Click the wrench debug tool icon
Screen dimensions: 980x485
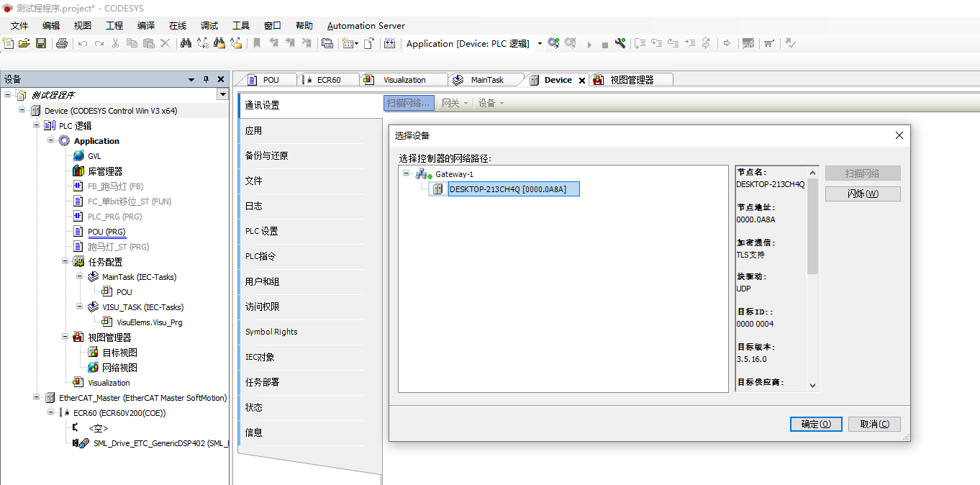coord(620,43)
